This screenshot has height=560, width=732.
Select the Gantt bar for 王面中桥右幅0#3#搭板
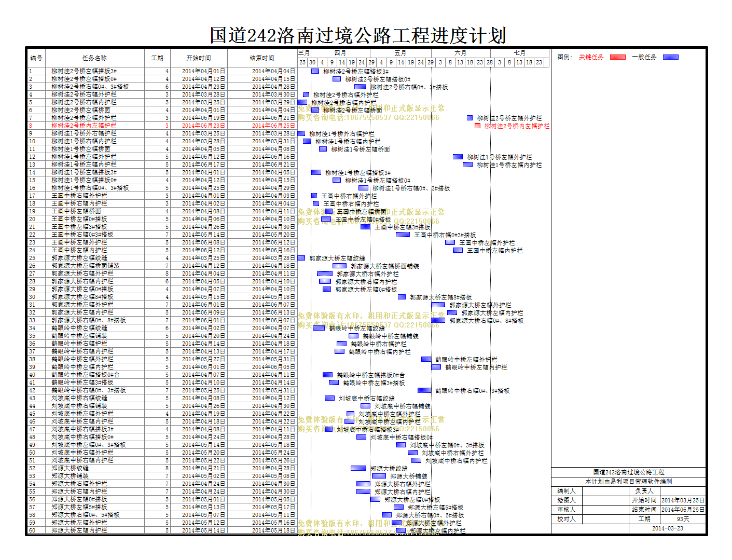pyautogui.click(x=403, y=235)
